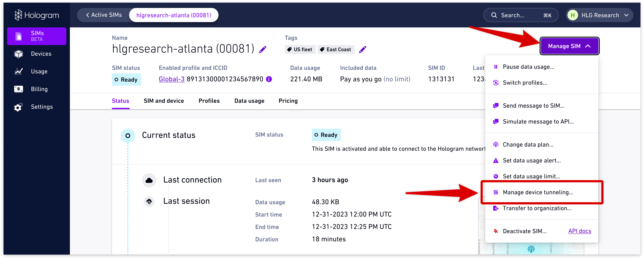Click the Ready badge under SIM status

[126, 80]
